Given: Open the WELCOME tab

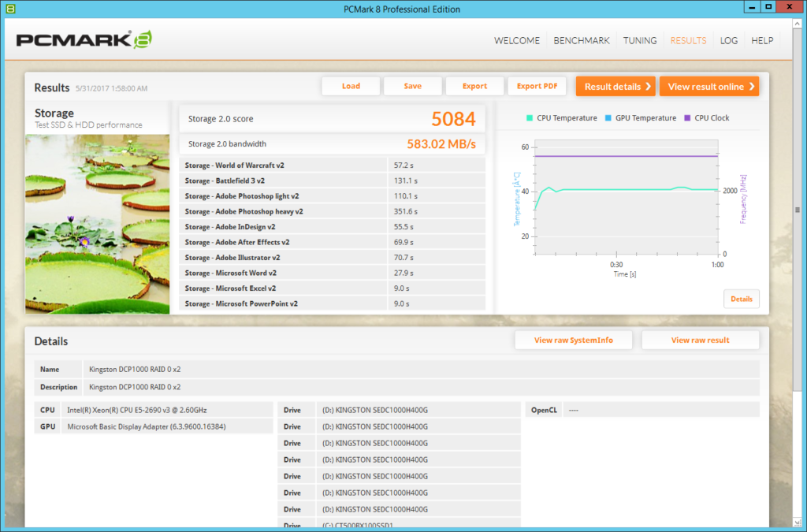Looking at the screenshot, I should (517, 41).
